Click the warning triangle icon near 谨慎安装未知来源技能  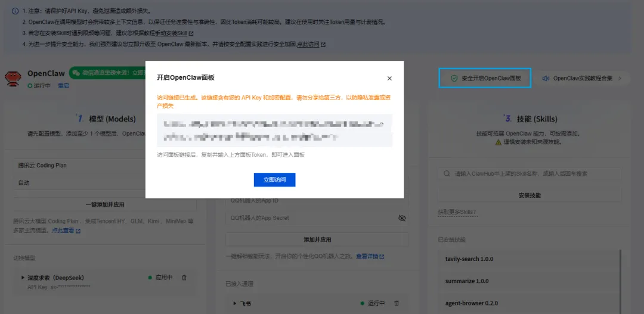498,142
